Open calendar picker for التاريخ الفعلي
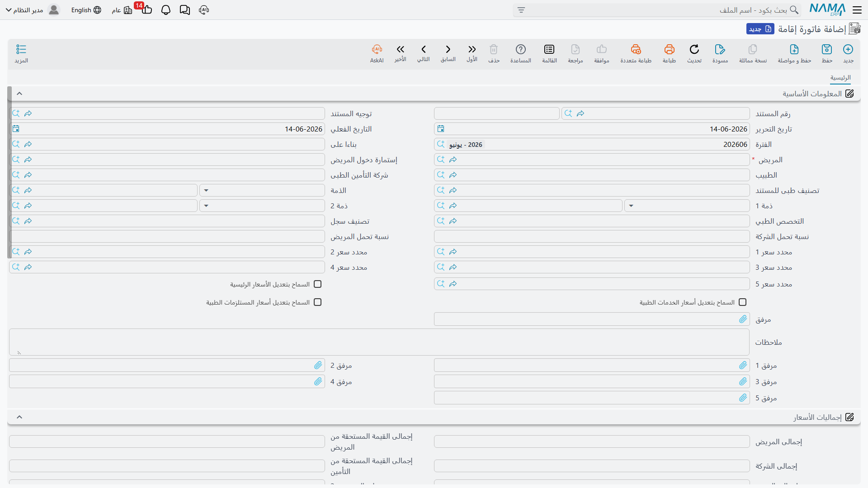 point(16,129)
